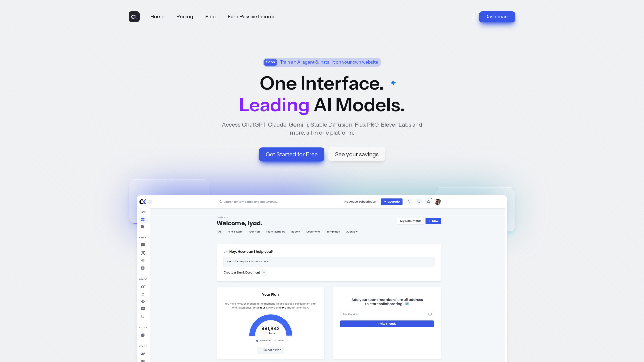
Task: Click the chat section icon in sidebar
Action: 143,245
